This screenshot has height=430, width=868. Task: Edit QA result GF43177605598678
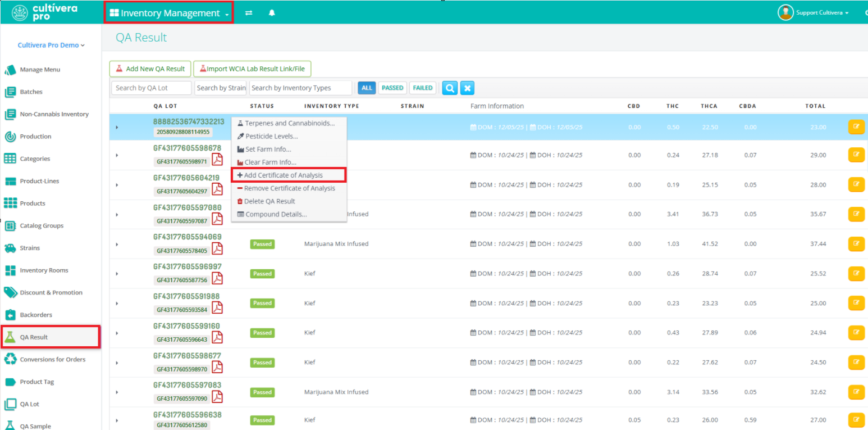click(x=856, y=155)
